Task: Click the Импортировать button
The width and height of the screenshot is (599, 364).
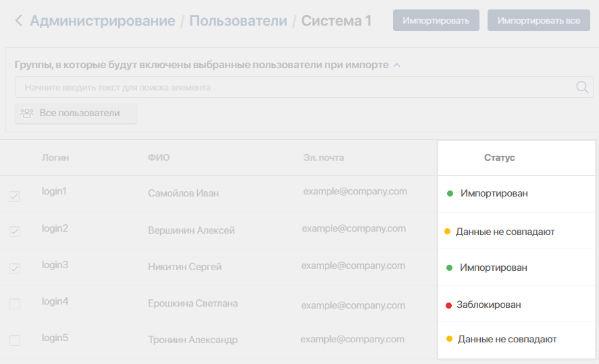Action: click(436, 20)
